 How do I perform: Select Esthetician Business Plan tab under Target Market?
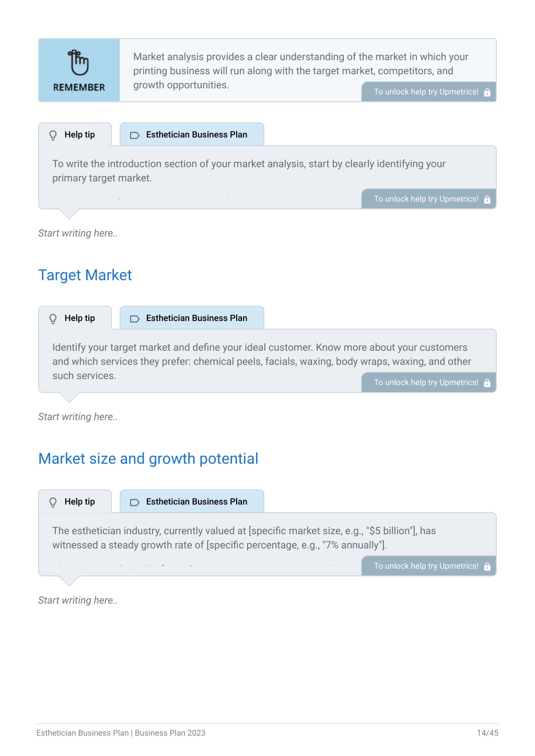pyautogui.click(x=192, y=318)
